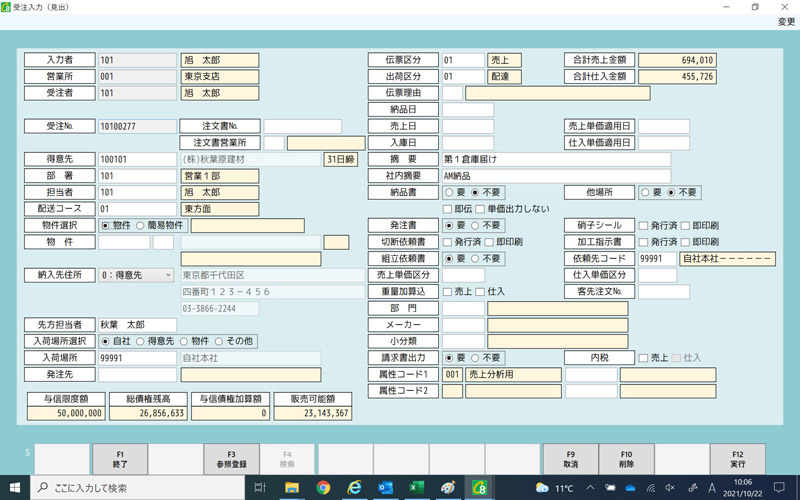Click the 注文書№ input field
The width and height of the screenshot is (800, 500).
[303, 126]
